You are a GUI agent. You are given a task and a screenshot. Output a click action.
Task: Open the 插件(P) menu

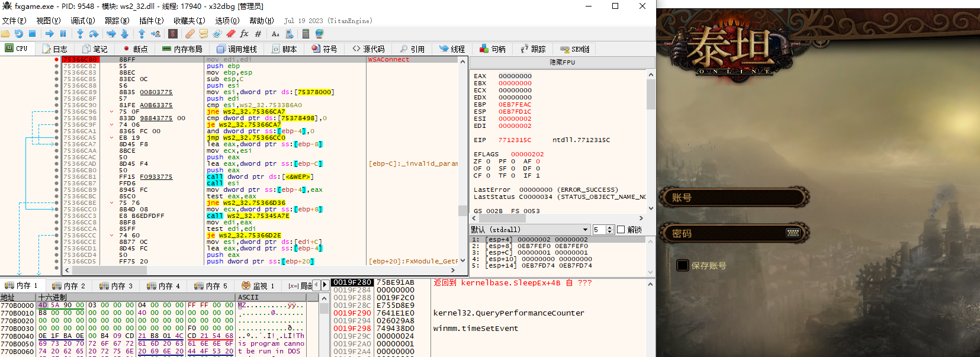pos(151,21)
